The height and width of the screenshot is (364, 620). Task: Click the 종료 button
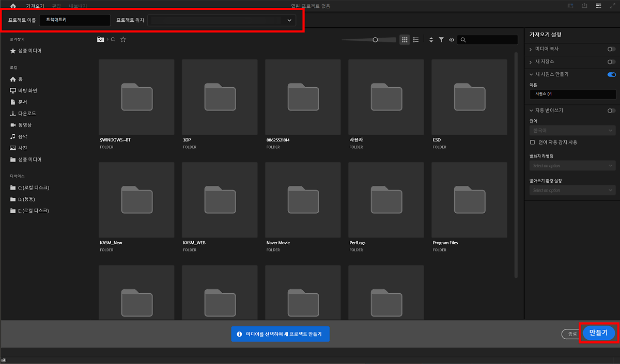571,334
